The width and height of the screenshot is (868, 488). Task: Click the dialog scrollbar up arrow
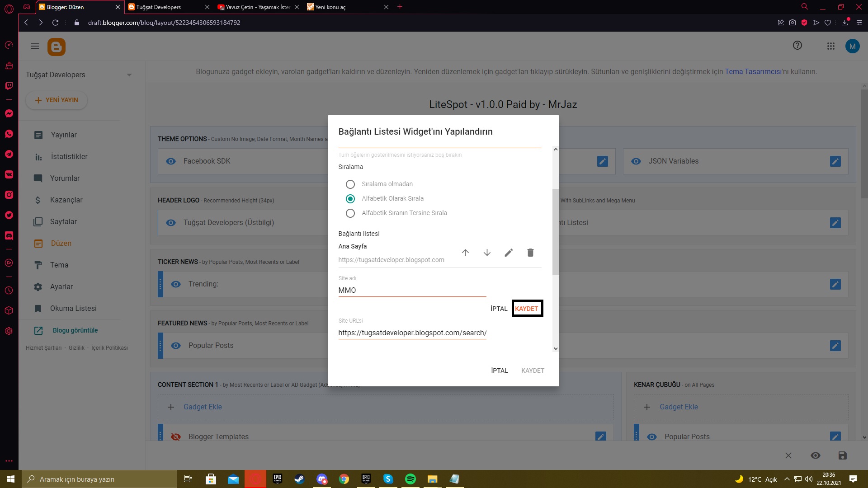pos(556,149)
